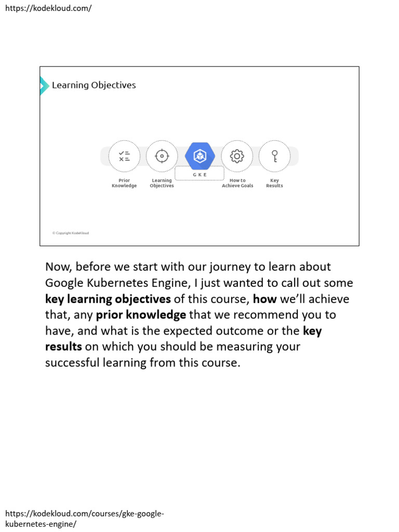This screenshot has height=532, width=399.
Task: Click the teal chevron beside the slide title
Action: (x=44, y=85)
